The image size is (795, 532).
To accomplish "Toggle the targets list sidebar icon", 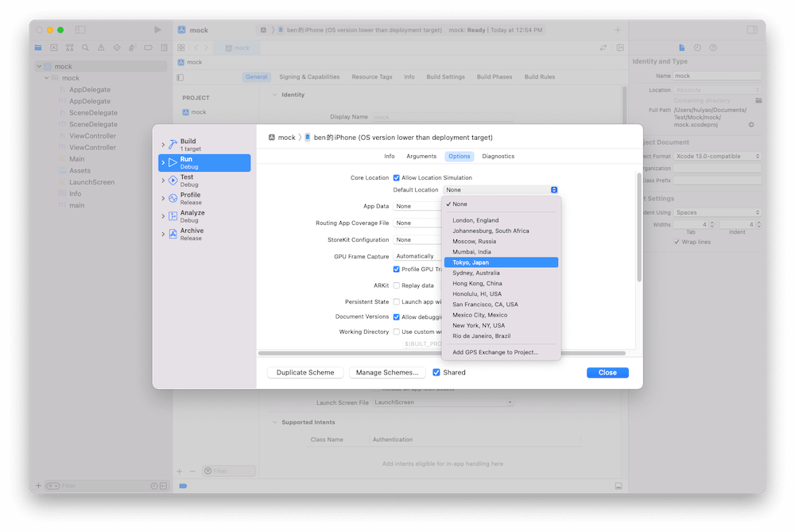I will (x=180, y=78).
